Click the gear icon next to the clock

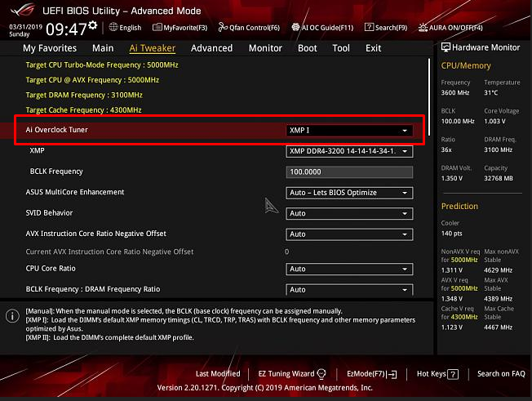coord(93,25)
